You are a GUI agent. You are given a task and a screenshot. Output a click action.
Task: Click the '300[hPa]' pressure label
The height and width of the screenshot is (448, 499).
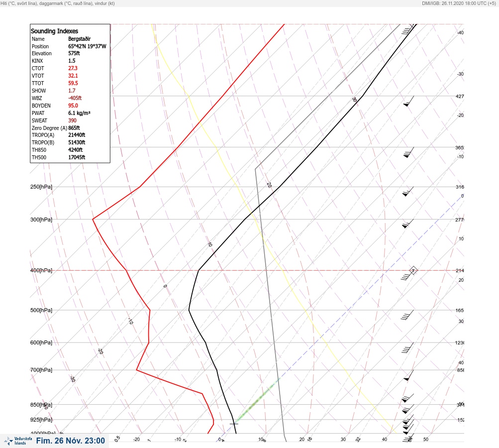41,220
